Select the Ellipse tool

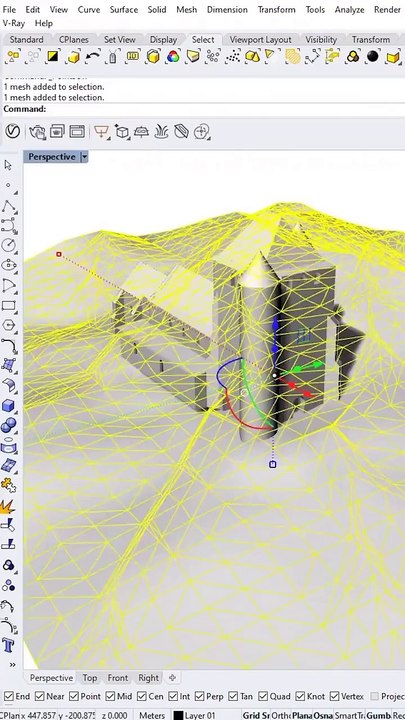(x=9, y=265)
